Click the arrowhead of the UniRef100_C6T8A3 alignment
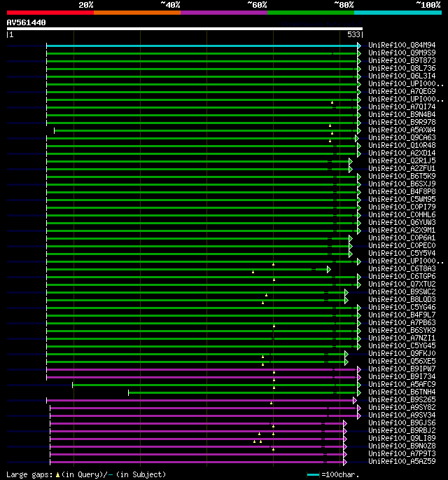 tap(329, 269)
